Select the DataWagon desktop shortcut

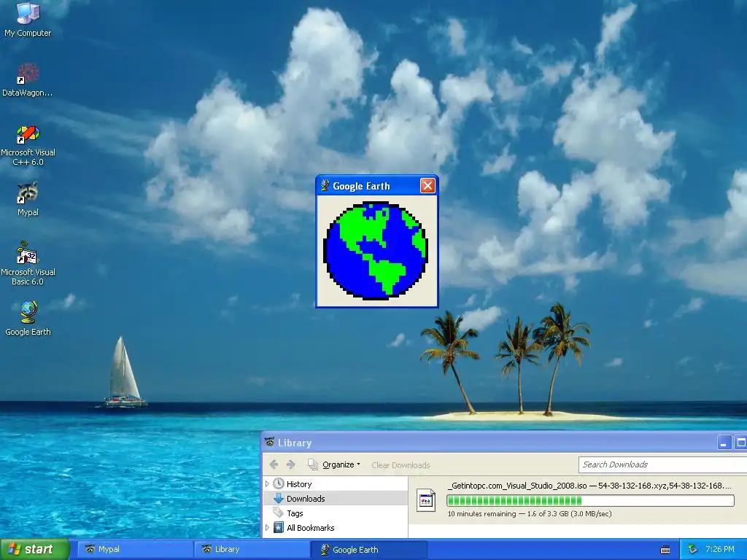pyautogui.click(x=28, y=79)
